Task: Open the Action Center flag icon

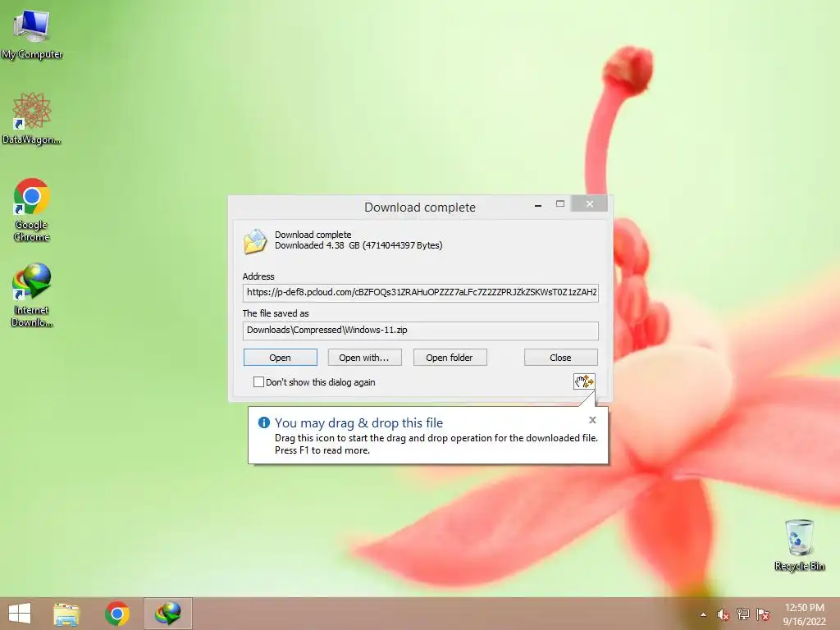Action: pyautogui.click(x=763, y=614)
